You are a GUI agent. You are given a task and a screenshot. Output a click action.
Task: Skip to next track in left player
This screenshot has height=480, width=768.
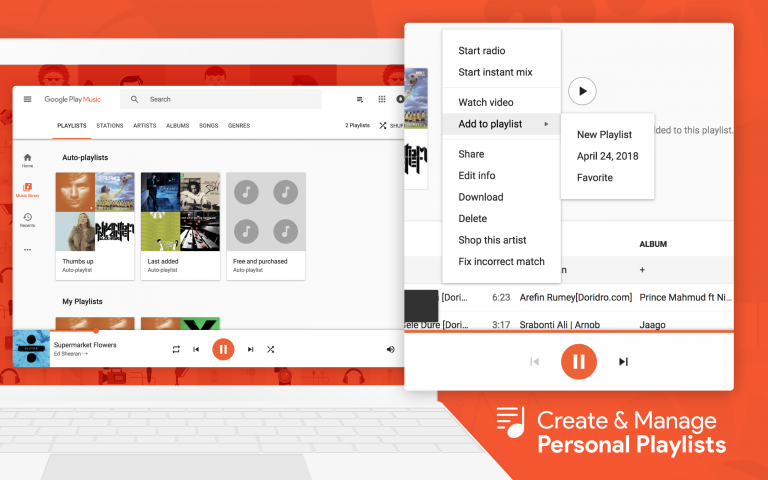click(250, 349)
